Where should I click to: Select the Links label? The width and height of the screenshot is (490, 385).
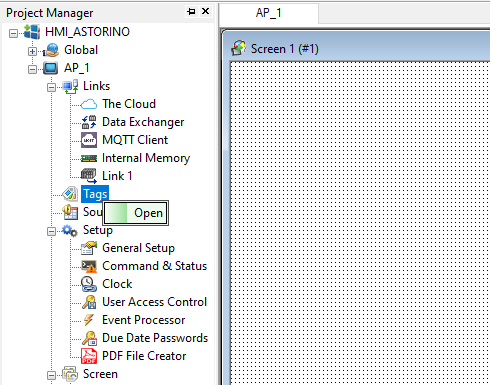click(96, 86)
